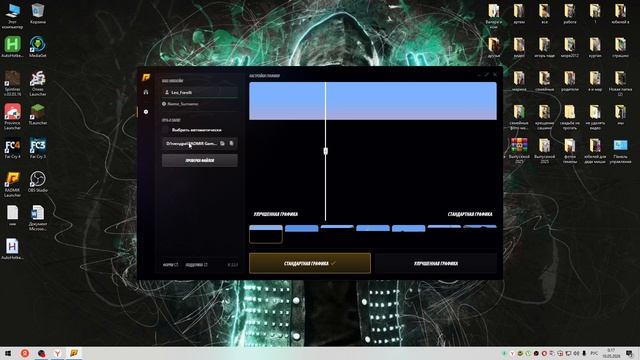Select the first preview thumbnail with highlighted border
The height and width of the screenshot is (360, 640).
[266, 234]
